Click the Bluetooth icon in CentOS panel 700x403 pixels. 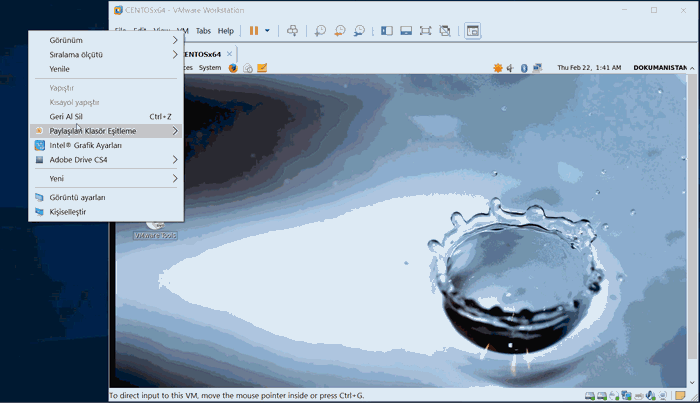coord(524,68)
